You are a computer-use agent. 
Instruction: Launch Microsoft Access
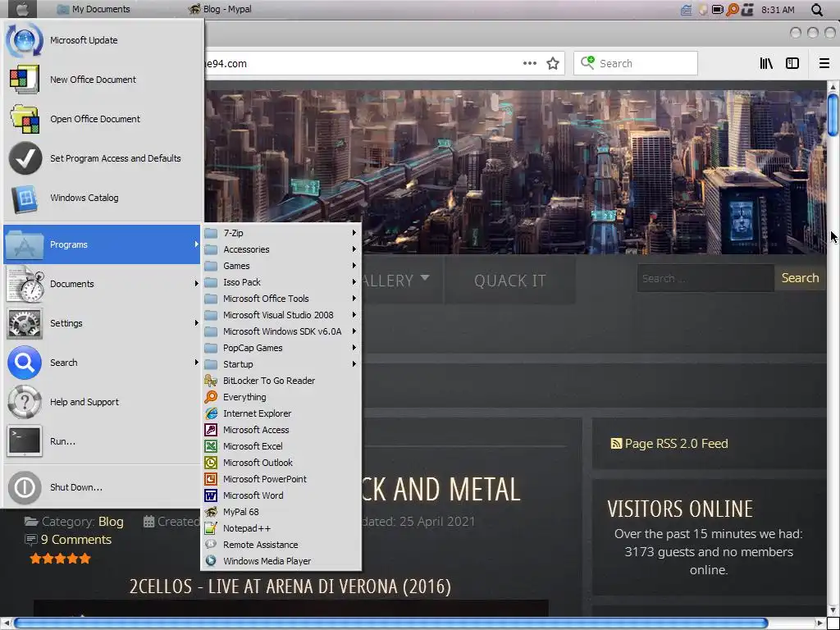click(281, 430)
